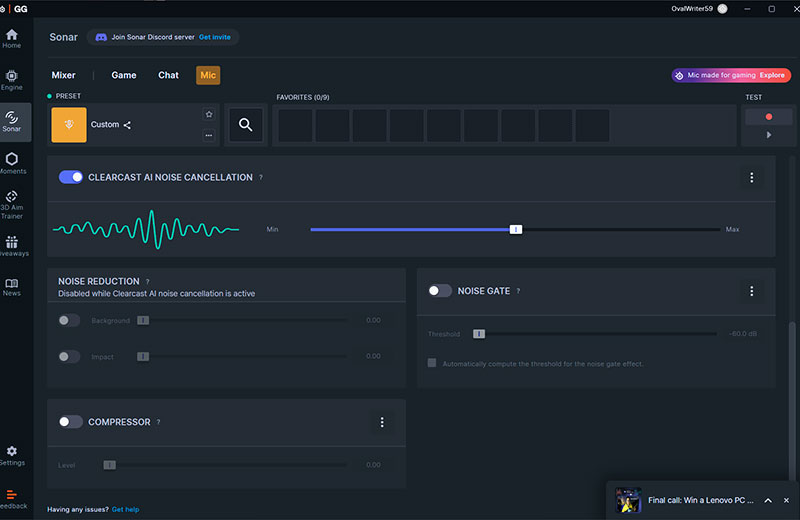Favorite the Custom preset with star
The height and width of the screenshot is (520, 800).
tap(209, 115)
